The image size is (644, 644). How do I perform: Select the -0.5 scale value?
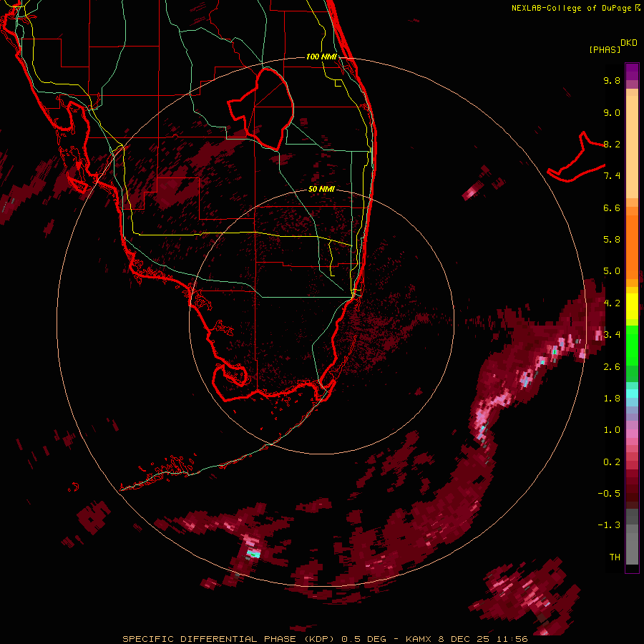tap(609, 494)
